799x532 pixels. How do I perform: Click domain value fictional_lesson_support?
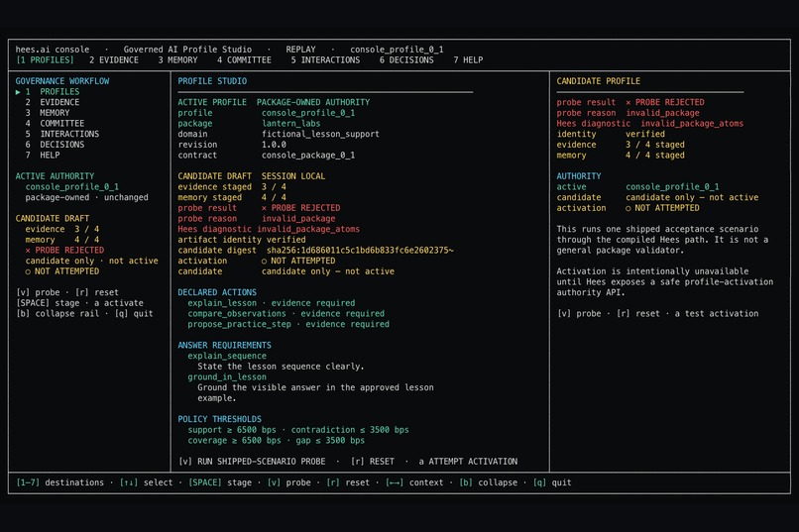(x=320, y=134)
